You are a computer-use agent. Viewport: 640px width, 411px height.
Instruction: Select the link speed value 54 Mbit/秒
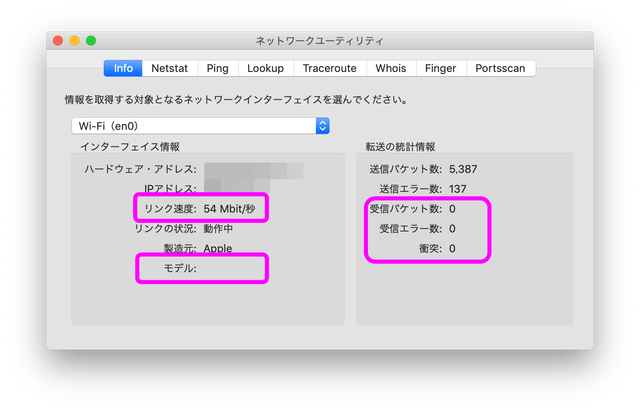(229, 209)
